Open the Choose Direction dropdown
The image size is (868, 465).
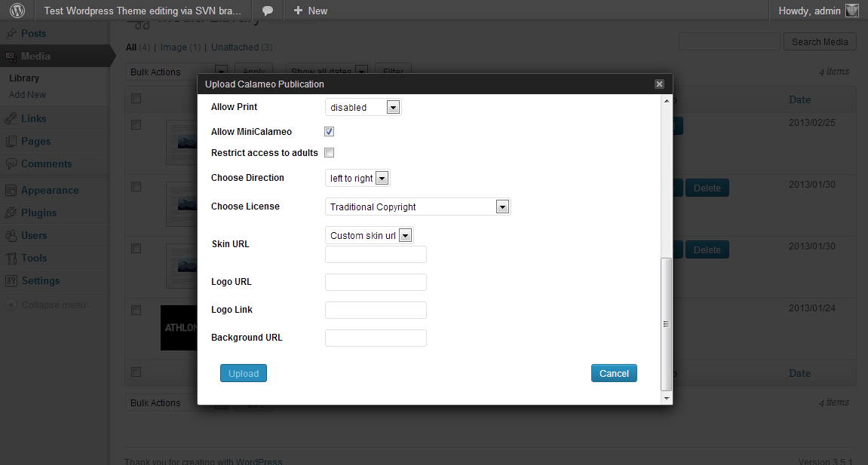pos(357,178)
